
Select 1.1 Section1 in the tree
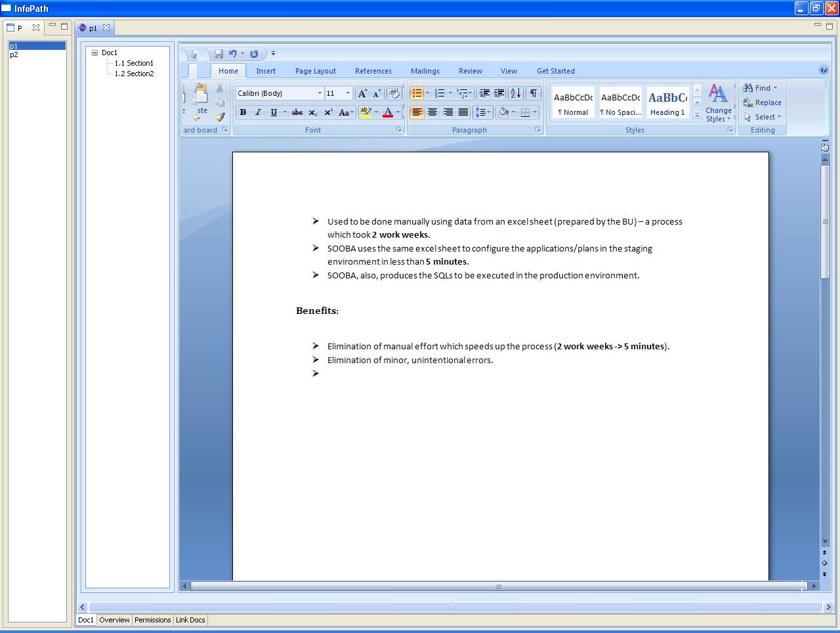tap(134, 63)
